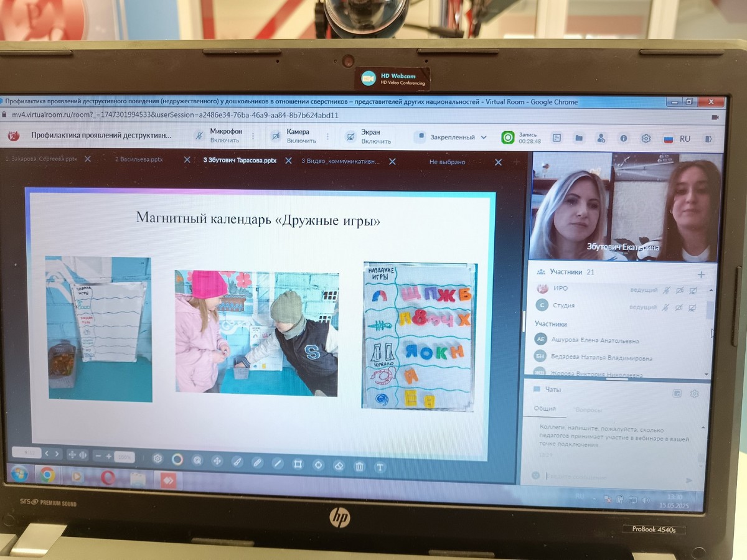This screenshot has height=560, width=747.
Task: Open camera options three-dot menu
Action: pos(328,136)
